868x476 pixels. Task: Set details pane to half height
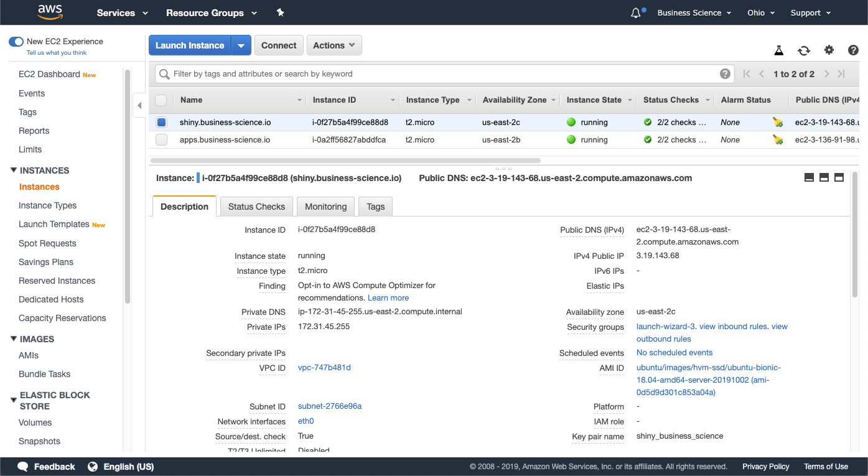(x=824, y=177)
